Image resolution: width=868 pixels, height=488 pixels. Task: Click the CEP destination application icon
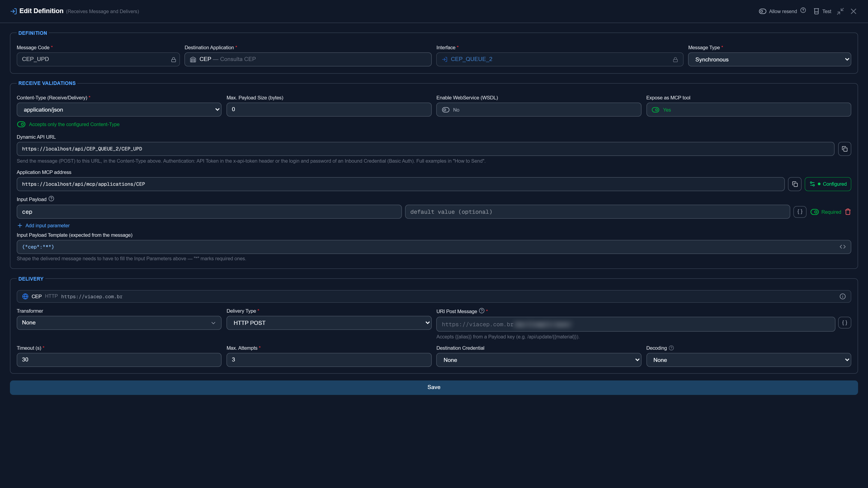pyautogui.click(x=193, y=60)
